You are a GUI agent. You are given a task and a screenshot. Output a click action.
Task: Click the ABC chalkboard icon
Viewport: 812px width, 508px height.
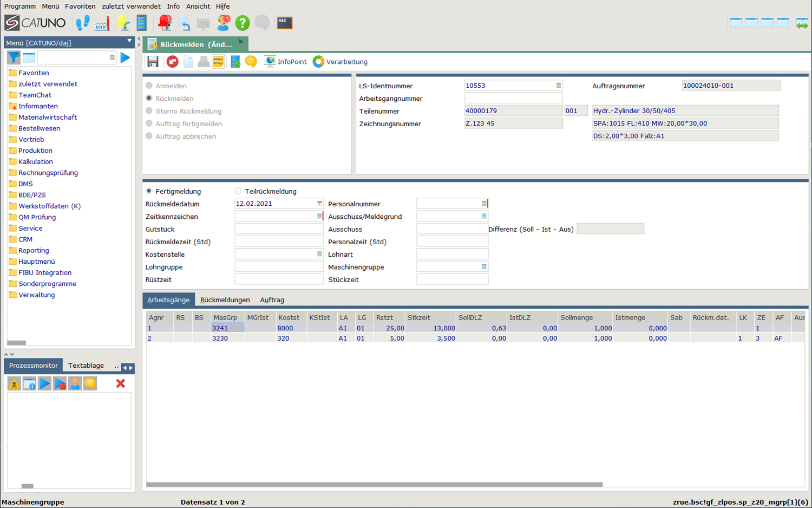click(284, 23)
